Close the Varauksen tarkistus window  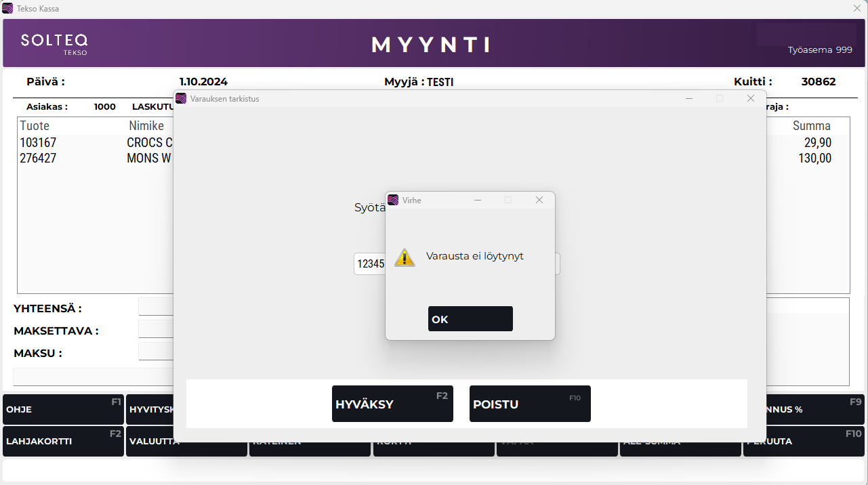(x=750, y=98)
